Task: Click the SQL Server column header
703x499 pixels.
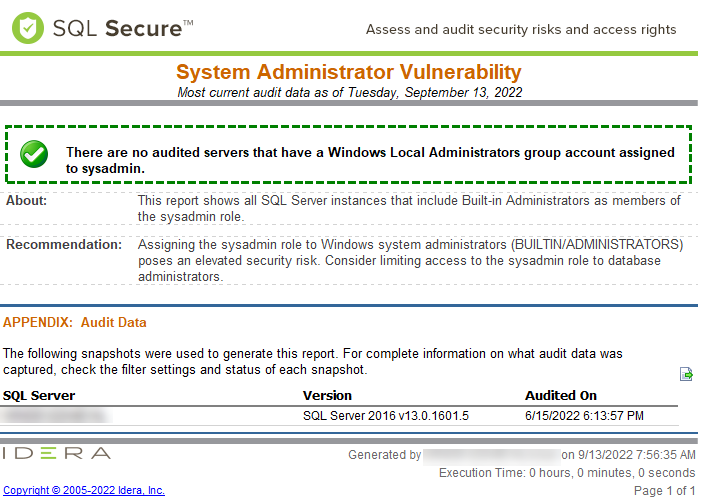Action: pyautogui.click(x=39, y=395)
